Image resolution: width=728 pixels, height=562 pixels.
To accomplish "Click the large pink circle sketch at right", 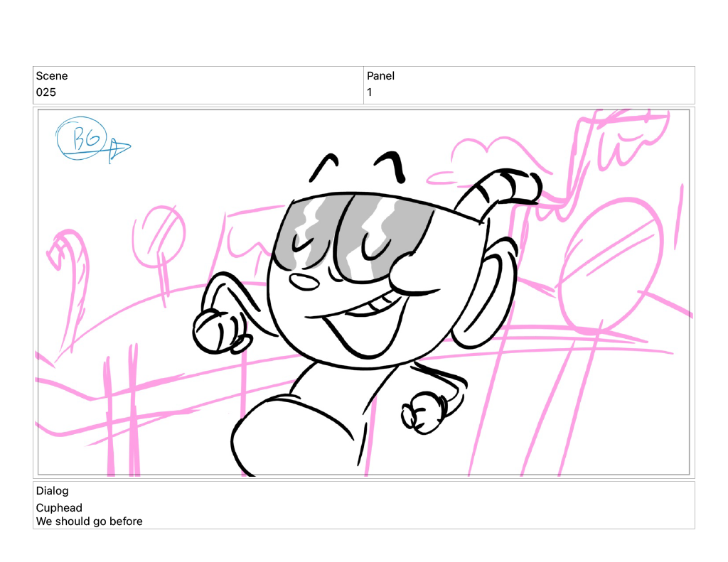I will pos(611,263).
